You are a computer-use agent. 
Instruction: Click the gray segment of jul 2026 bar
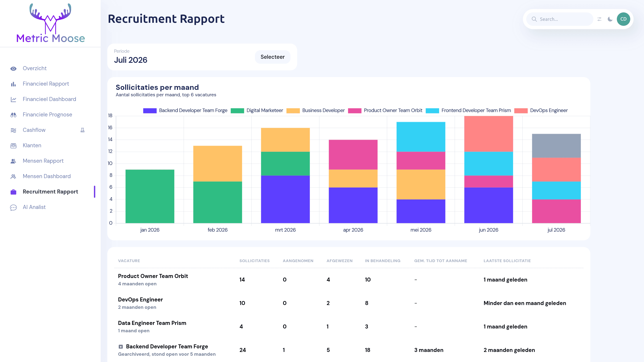556,146
